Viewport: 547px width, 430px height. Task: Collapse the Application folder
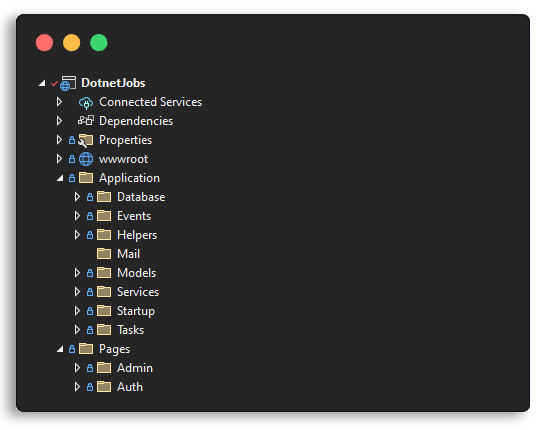coord(60,178)
